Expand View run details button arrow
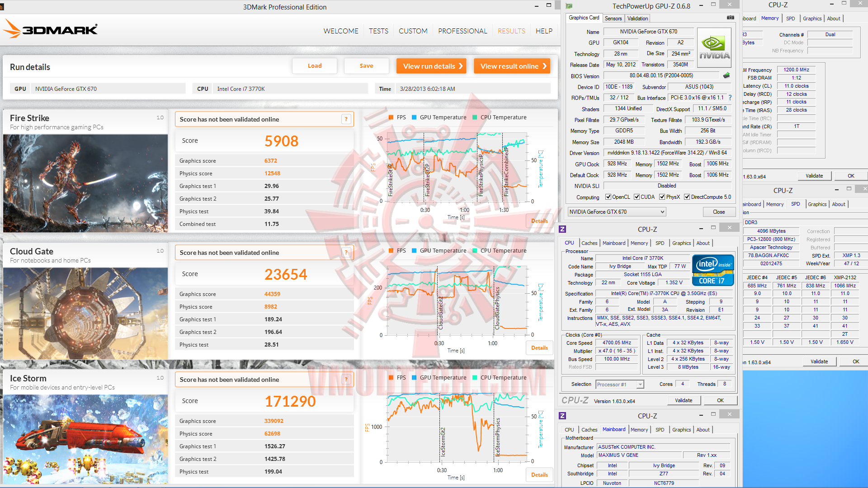Screen dimensions: 868x488 (x=461, y=66)
